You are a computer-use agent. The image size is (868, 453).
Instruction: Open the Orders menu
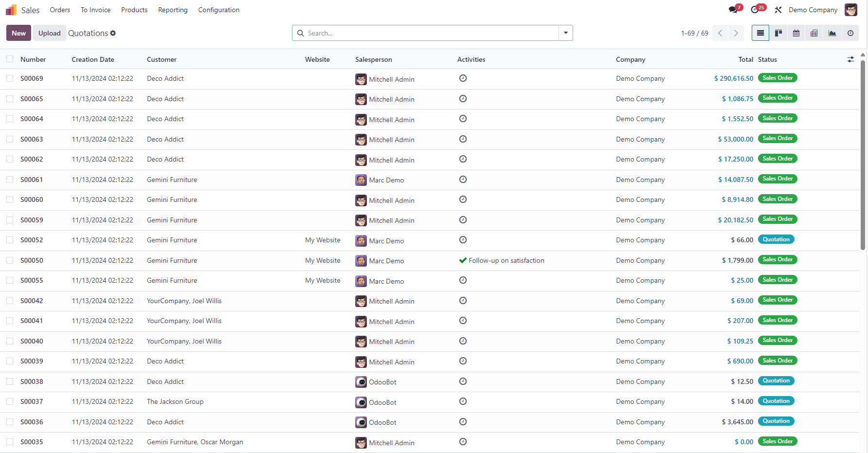coord(60,10)
